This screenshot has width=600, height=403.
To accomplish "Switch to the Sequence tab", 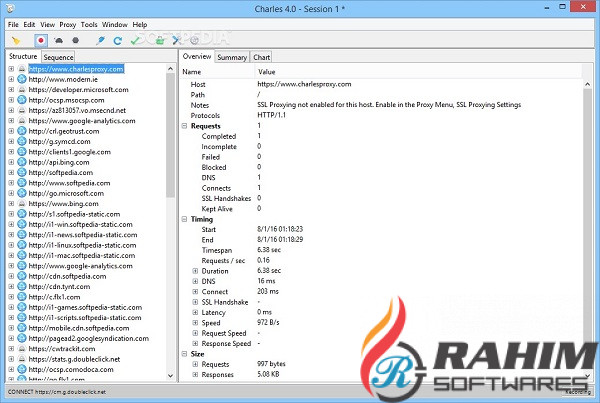I will (58, 57).
